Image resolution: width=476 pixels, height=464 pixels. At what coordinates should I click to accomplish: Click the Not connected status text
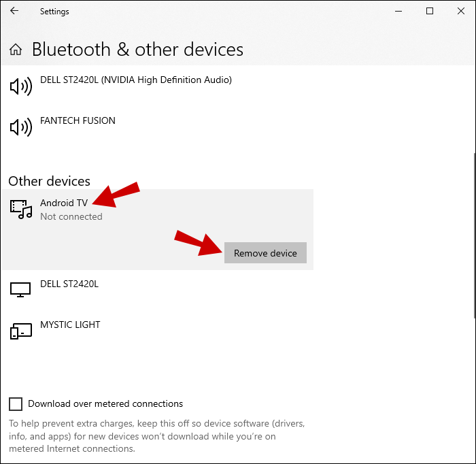[71, 217]
